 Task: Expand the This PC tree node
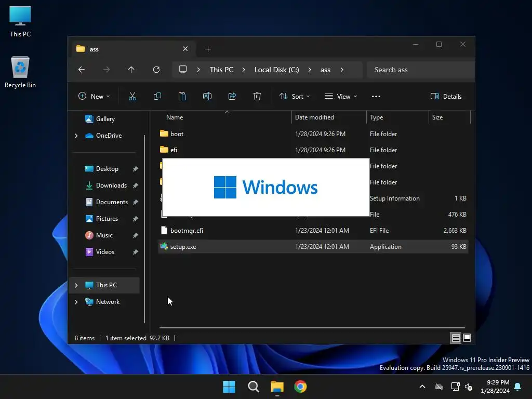[x=76, y=285]
